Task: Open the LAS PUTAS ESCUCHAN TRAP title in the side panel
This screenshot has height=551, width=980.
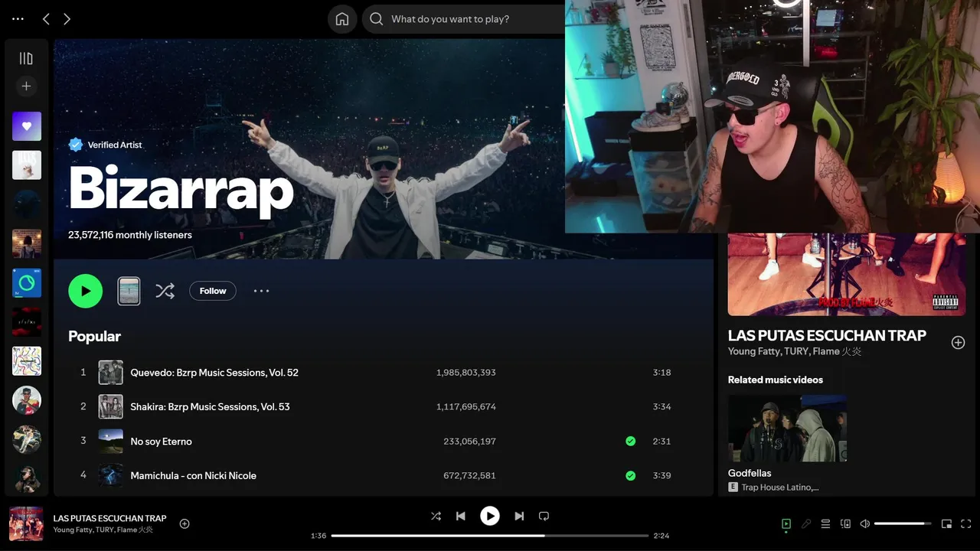Action: click(x=827, y=335)
